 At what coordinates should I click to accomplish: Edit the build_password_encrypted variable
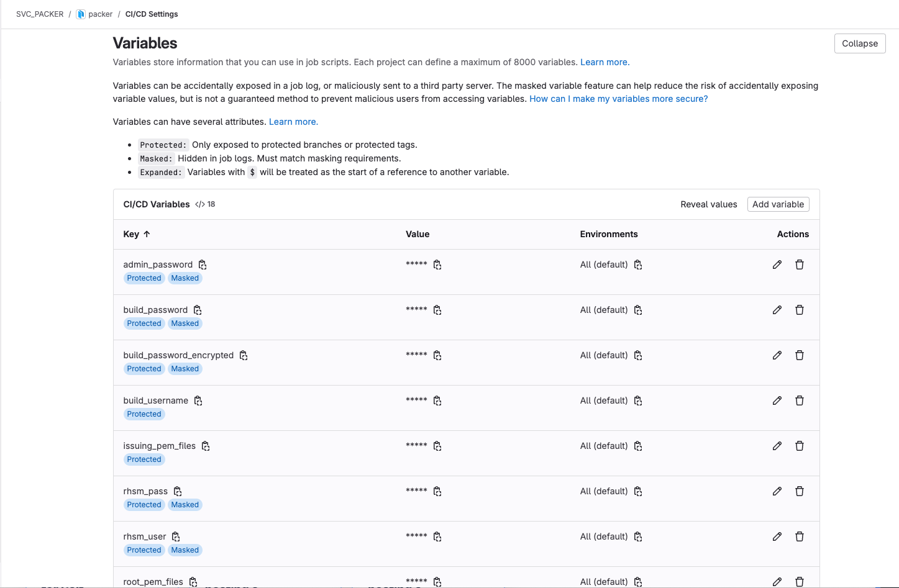pyautogui.click(x=777, y=355)
